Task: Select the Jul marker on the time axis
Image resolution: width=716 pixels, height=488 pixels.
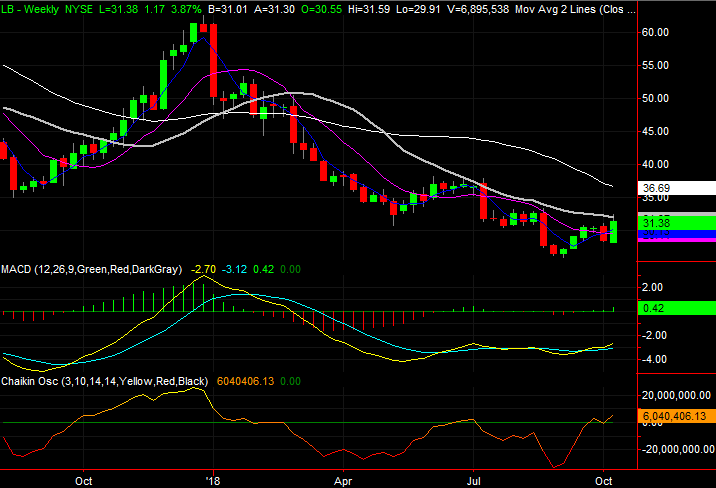Action: 477,479
